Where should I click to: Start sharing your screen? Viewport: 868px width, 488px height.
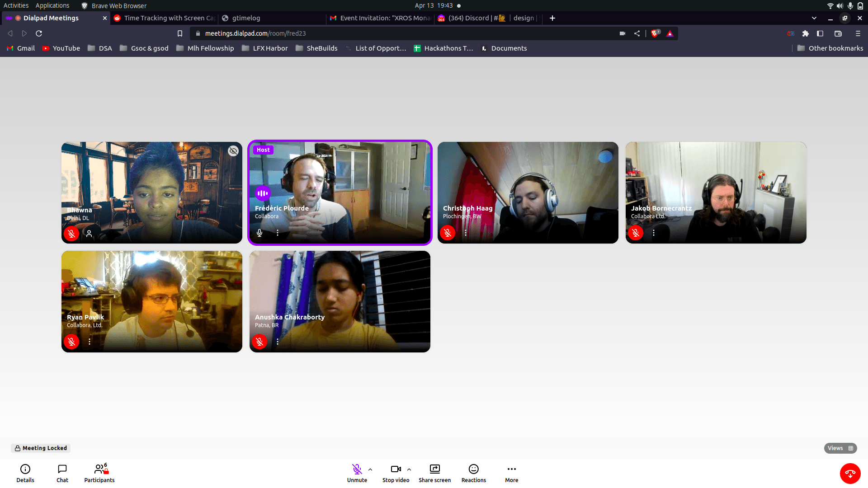(435, 473)
